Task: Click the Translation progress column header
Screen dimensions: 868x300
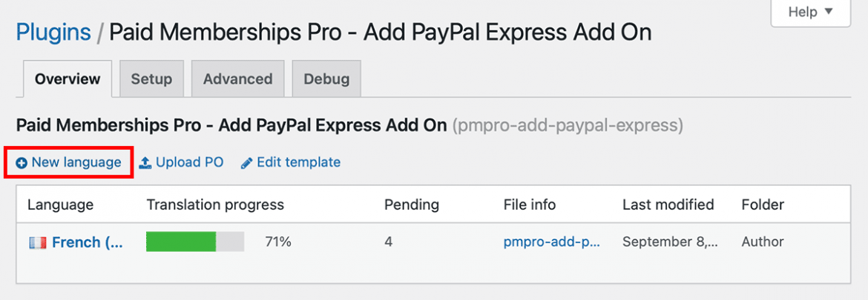Action: pos(215,204)
